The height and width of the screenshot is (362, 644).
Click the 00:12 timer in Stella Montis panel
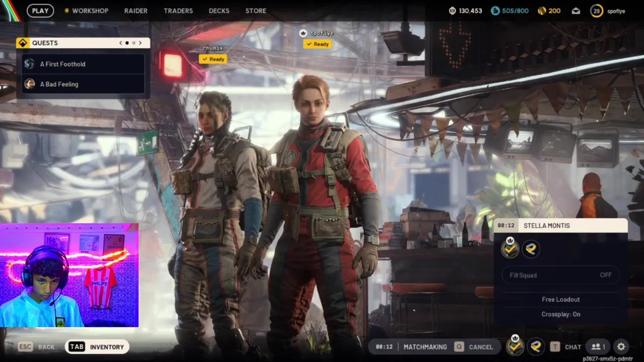[506, 225]
